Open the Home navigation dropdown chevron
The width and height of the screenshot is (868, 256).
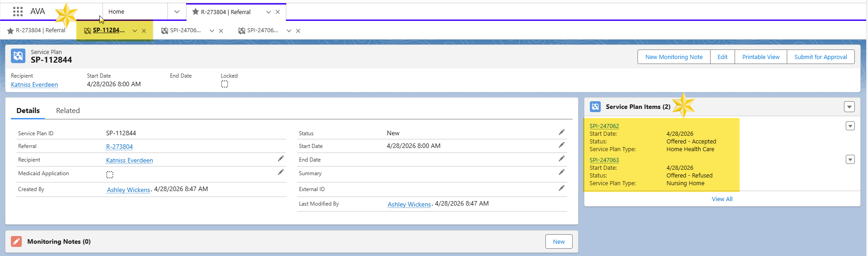tap(177, 12)
